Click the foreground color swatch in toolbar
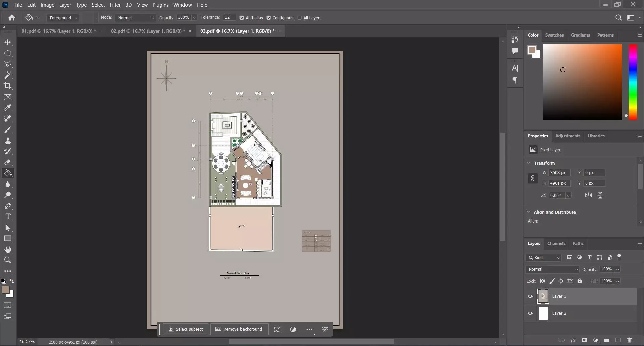 coord(6,290)
